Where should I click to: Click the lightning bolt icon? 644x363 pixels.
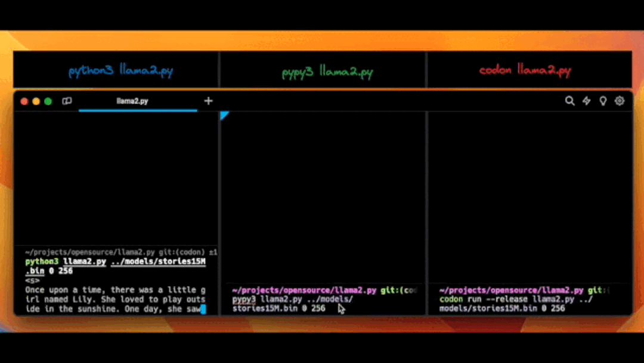pyautogui.click(x=587, y=101)
